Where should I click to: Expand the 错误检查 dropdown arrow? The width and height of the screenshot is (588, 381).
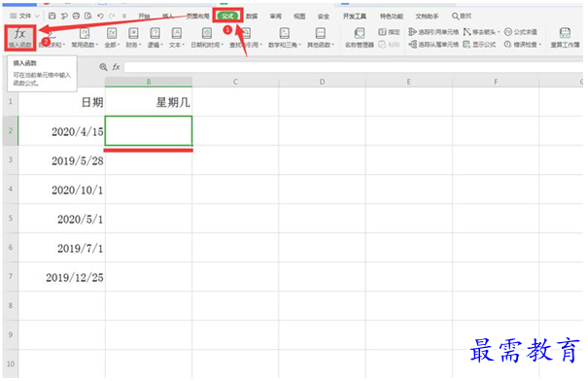coord(540,45)
